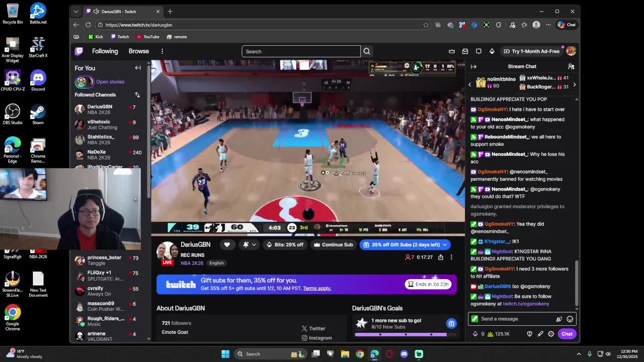Open the NBA 2K26 category link
644x362 pixels.
coord(192,263)
